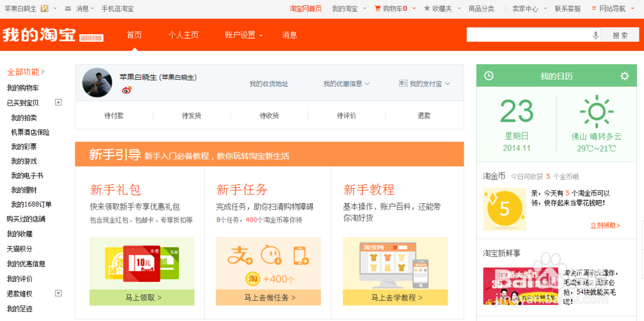The image size is (644, 321).
Task: Click the 新手礼包 coupon image
Action: point(142,263)
